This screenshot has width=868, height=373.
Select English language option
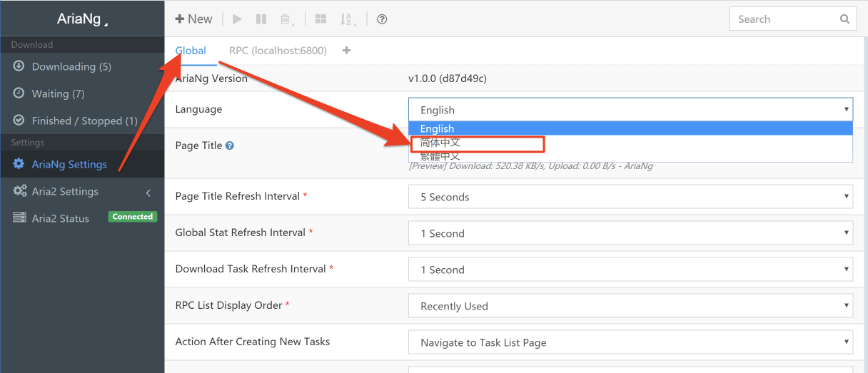(631, 128)
